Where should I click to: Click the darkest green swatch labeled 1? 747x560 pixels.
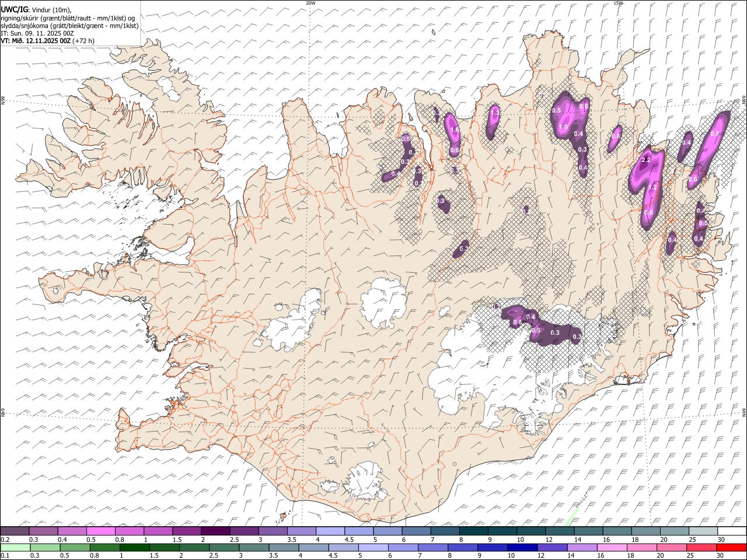click(134, 547)
